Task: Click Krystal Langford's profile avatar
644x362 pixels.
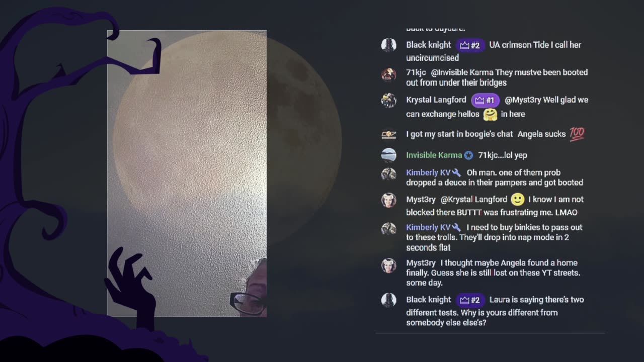Action: (x=388, y=101)
